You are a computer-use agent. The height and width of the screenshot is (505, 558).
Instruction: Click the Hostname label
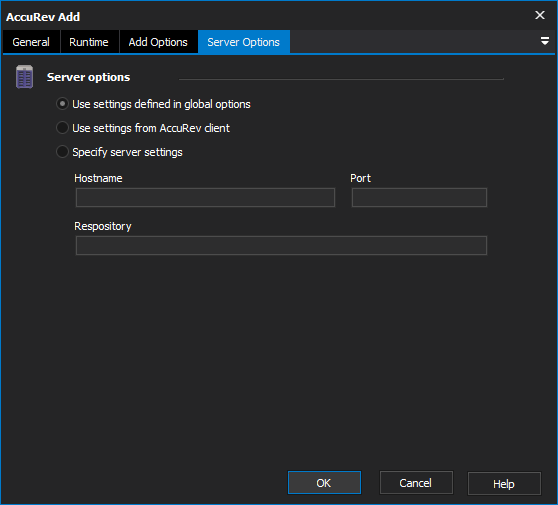tap(98, 178)
